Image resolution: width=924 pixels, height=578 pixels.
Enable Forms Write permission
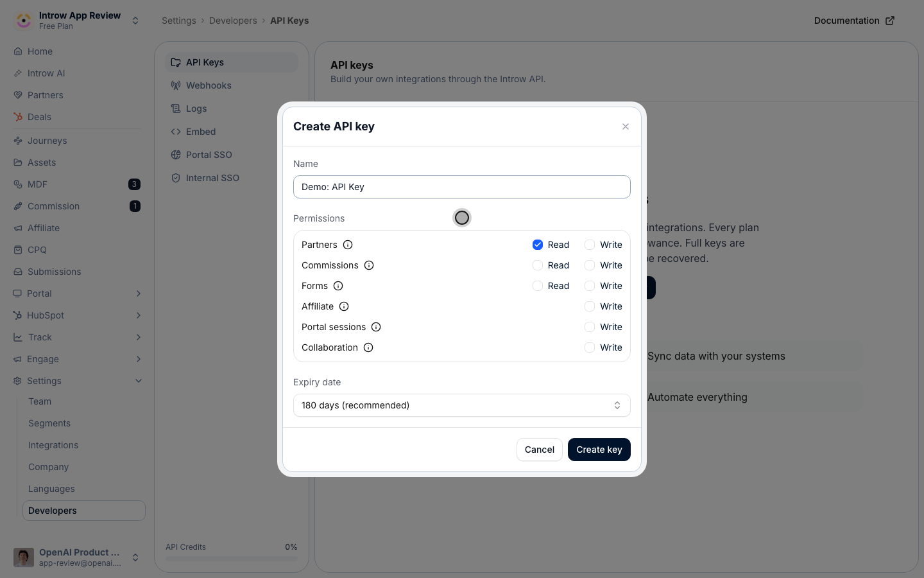pos(590,286)
